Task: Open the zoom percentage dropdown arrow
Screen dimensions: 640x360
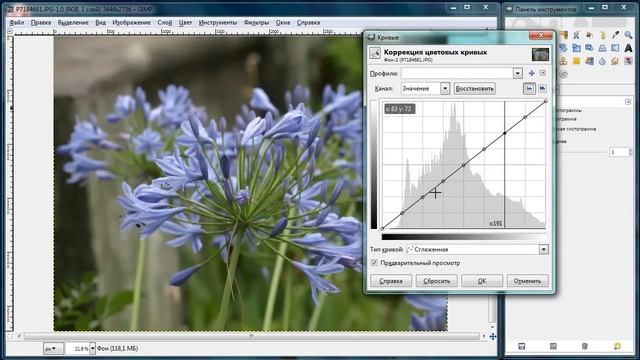Action: [x=93, y=349]
